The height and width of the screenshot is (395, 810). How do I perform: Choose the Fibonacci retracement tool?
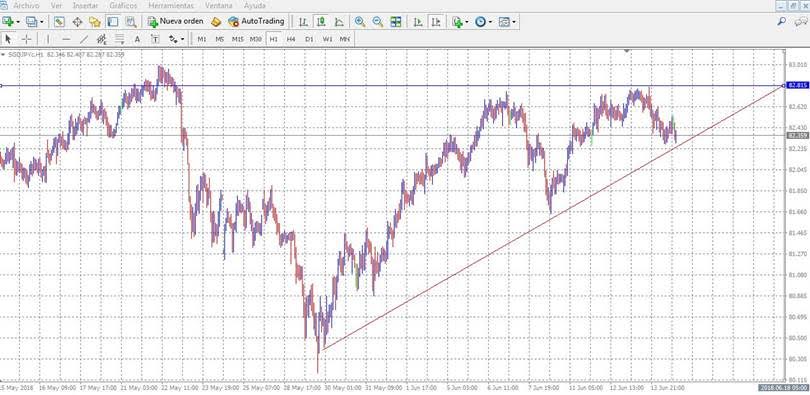102,39
